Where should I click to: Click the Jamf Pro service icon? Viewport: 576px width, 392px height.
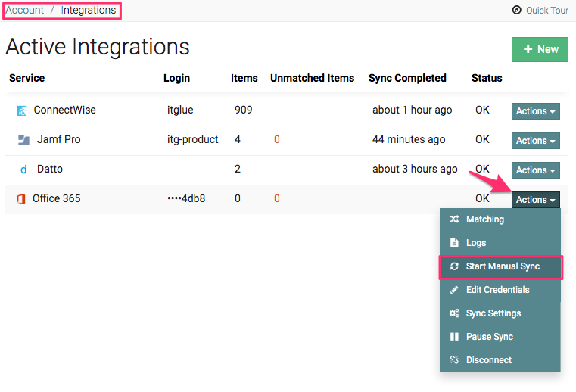tap(23, 140)
